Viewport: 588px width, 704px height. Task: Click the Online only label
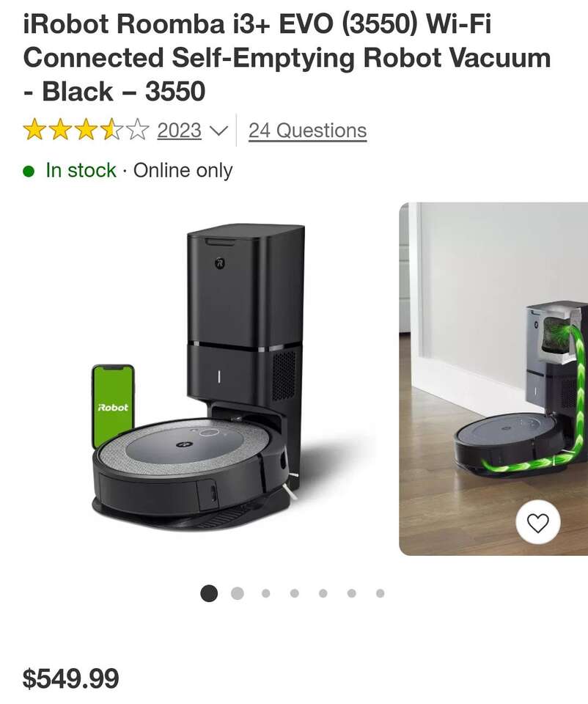click(183, 171)
